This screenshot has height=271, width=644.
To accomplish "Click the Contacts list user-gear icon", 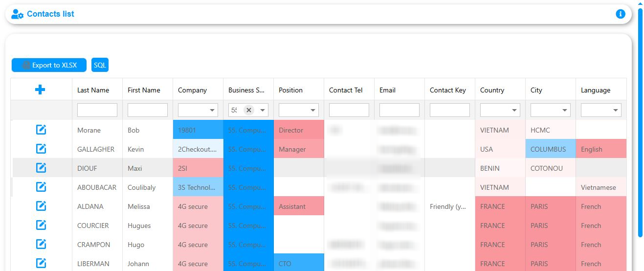I will [x=18, y=14].
